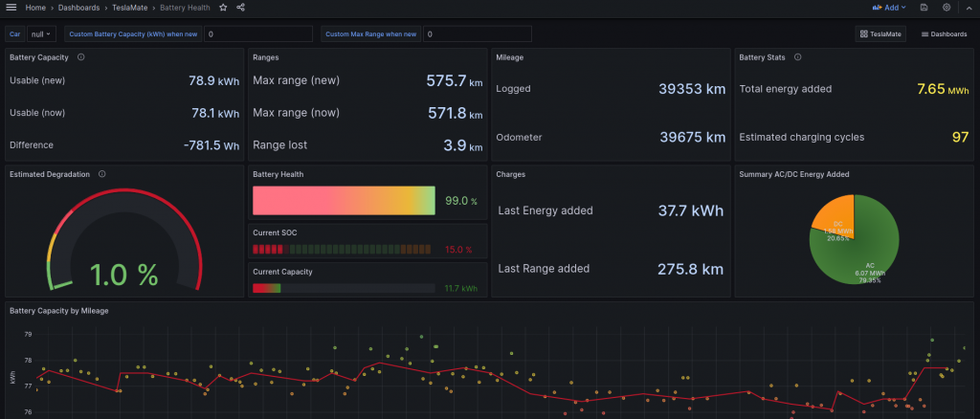The width and height of the screenshot is (980, 419).
Task: Open the TeslaMate folder breadcrumb
Action: [129, 8]
